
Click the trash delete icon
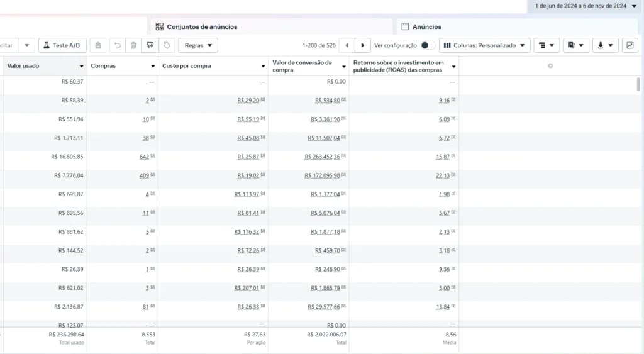tap(133, 45)
